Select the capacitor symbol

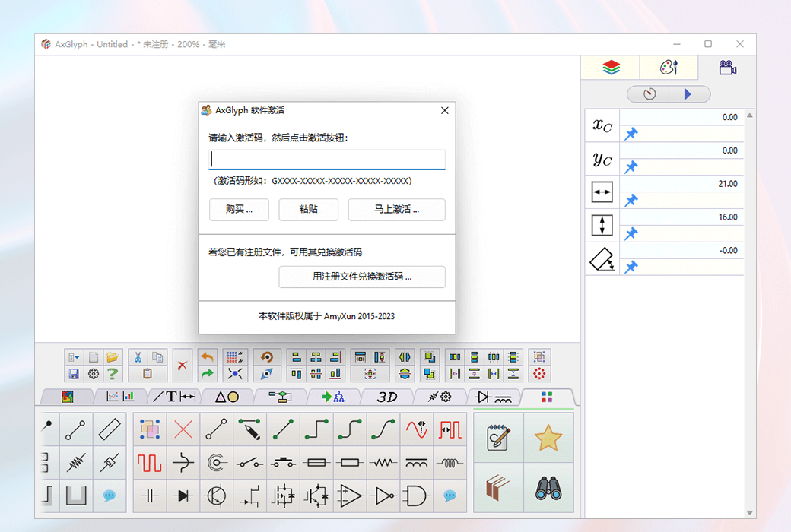coord(149,496)
